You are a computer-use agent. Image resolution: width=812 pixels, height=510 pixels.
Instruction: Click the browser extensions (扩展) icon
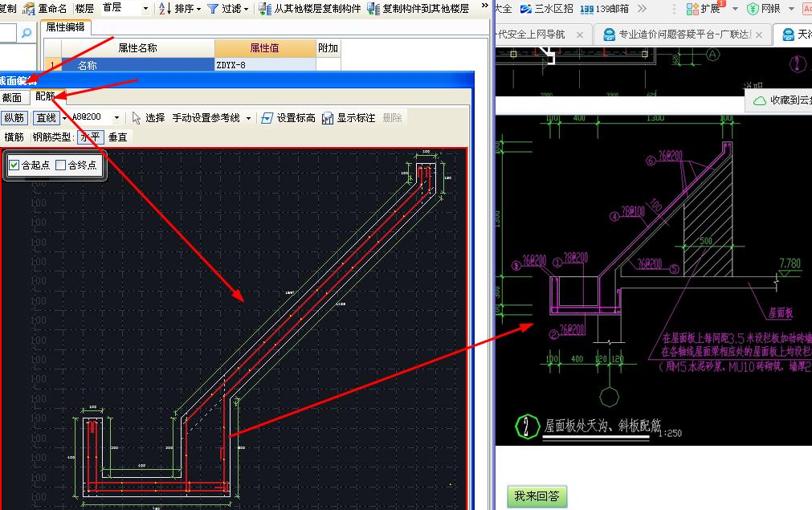pyautogui.click(x=692, y=8)
